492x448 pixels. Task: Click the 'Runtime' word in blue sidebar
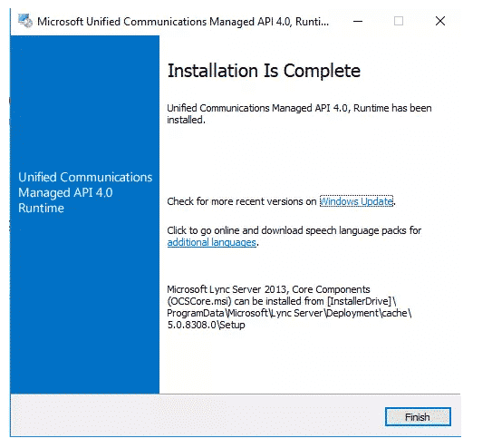pyautogui.click(x=41, y=209)
